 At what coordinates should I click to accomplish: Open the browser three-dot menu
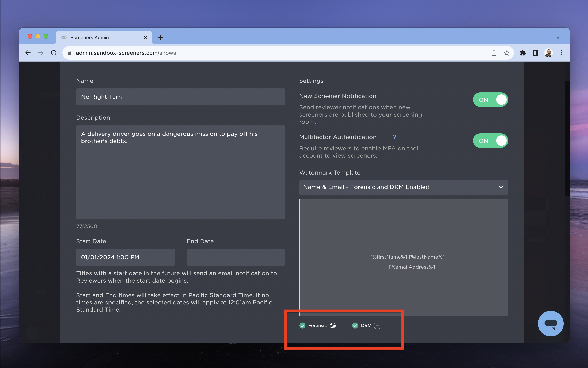pos(561,53)
